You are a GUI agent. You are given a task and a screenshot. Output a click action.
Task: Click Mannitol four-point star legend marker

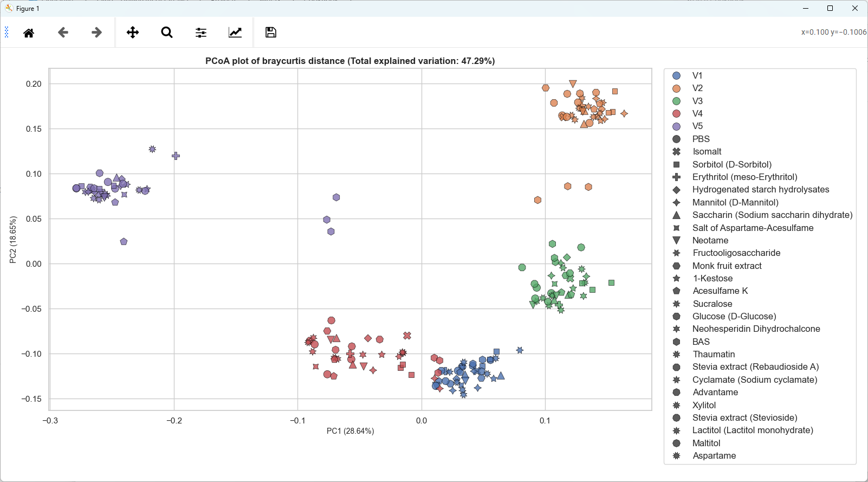(676, 202)
